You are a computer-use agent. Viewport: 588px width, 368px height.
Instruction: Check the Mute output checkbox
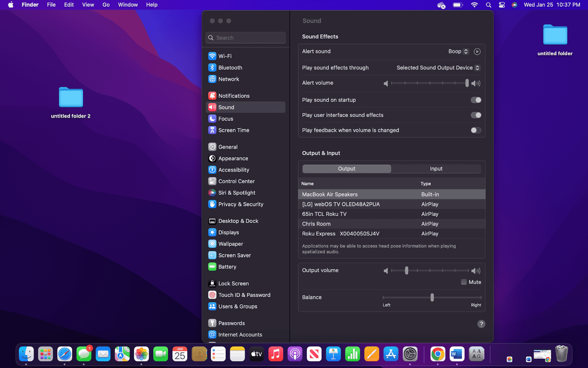tap(464, 282)
